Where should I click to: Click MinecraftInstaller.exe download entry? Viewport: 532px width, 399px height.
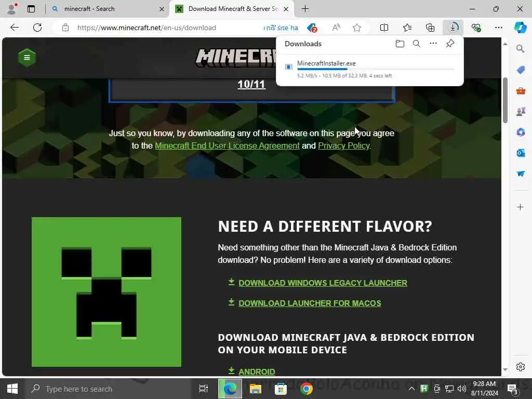tap(370, 69)
